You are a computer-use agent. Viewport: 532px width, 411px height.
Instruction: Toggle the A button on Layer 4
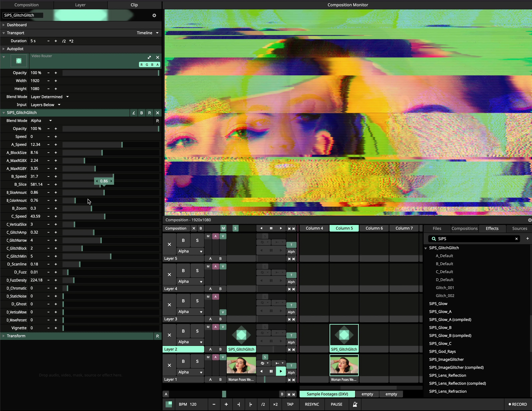click(x=216, y=266)
